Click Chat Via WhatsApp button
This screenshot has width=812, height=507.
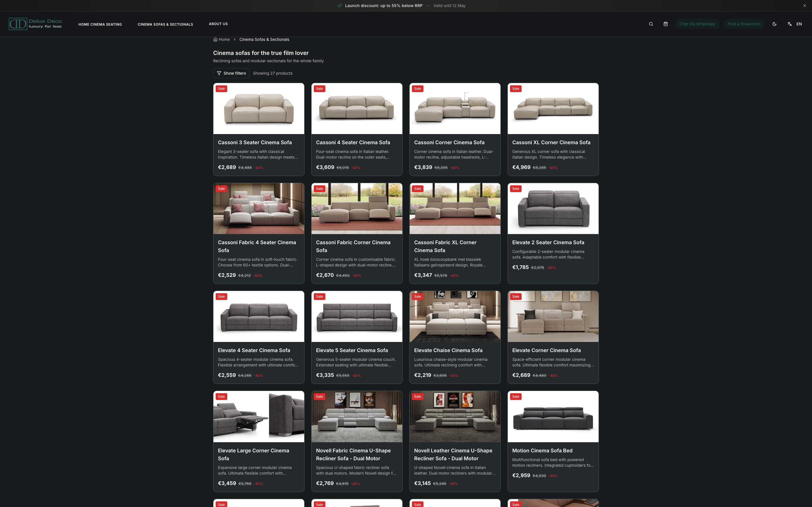click(697, 24)
